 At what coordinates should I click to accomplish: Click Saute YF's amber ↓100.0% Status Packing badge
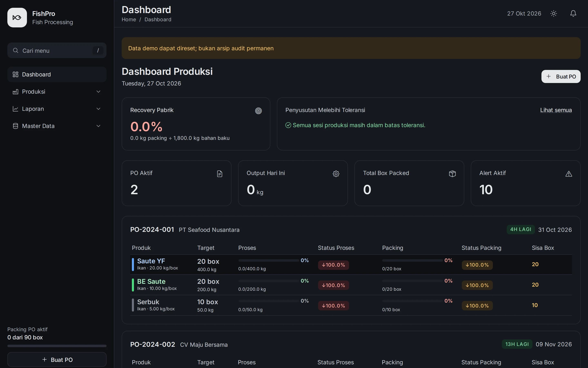(477, 265)
